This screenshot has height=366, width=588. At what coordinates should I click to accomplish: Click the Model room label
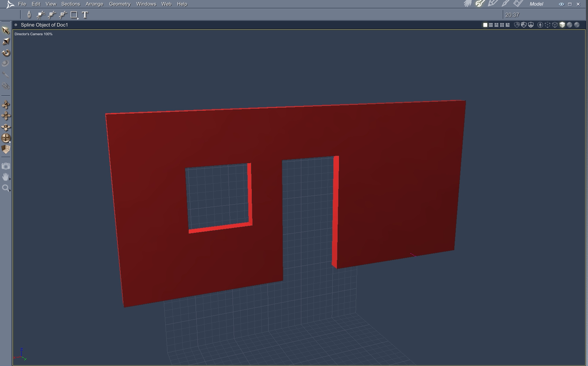[536, 4]
